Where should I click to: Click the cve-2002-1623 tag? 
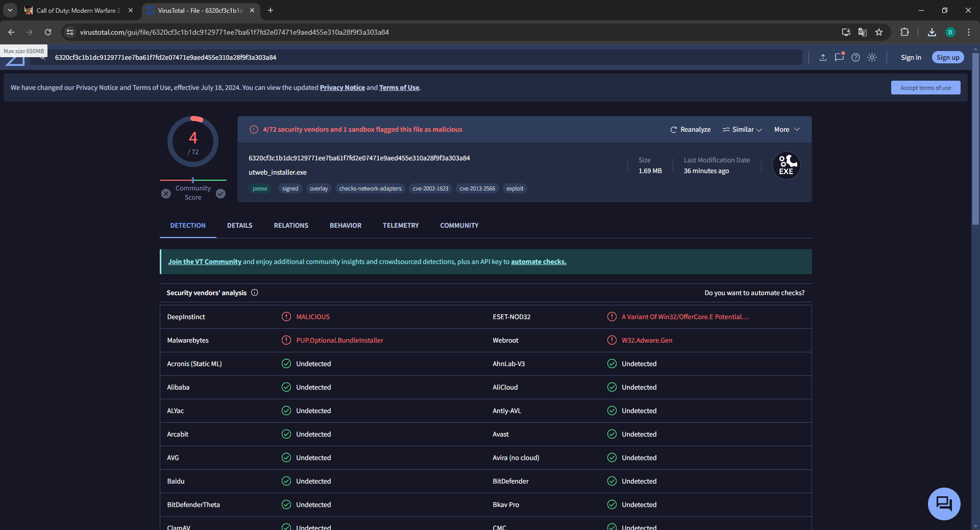point(431,189)
